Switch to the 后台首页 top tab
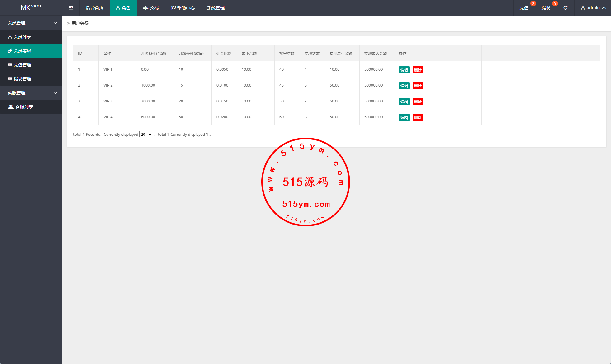The image size is (611, 364). click(94, 8)
